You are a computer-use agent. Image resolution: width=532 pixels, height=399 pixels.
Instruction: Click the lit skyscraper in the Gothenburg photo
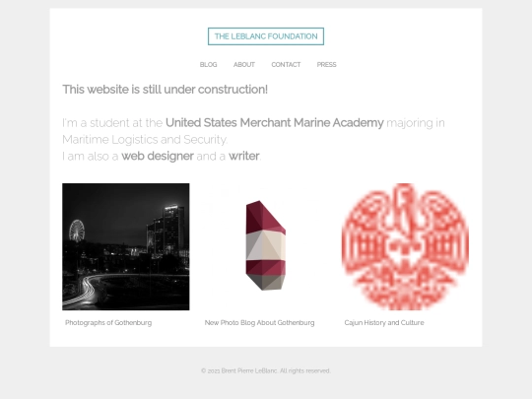pyautogui.click(x=172, y=228)
